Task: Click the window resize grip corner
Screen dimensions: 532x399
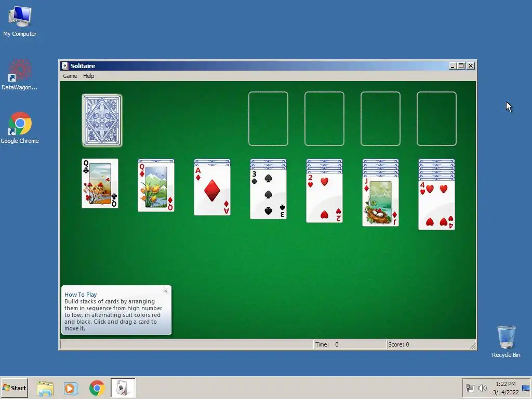Action: (473, 345)
